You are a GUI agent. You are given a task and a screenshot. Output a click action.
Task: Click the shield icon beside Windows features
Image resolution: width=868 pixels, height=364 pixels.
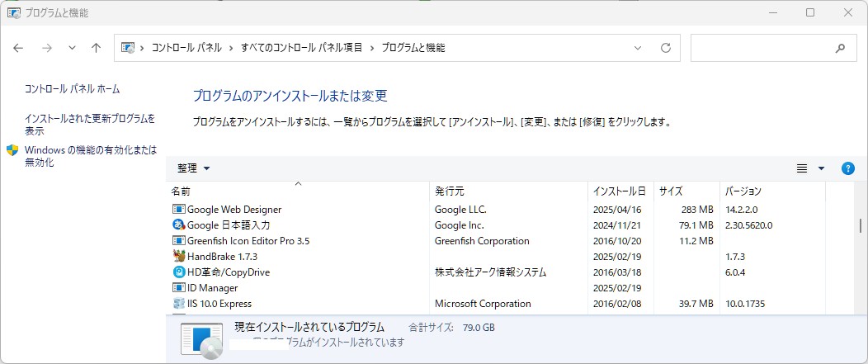(12, 150)
